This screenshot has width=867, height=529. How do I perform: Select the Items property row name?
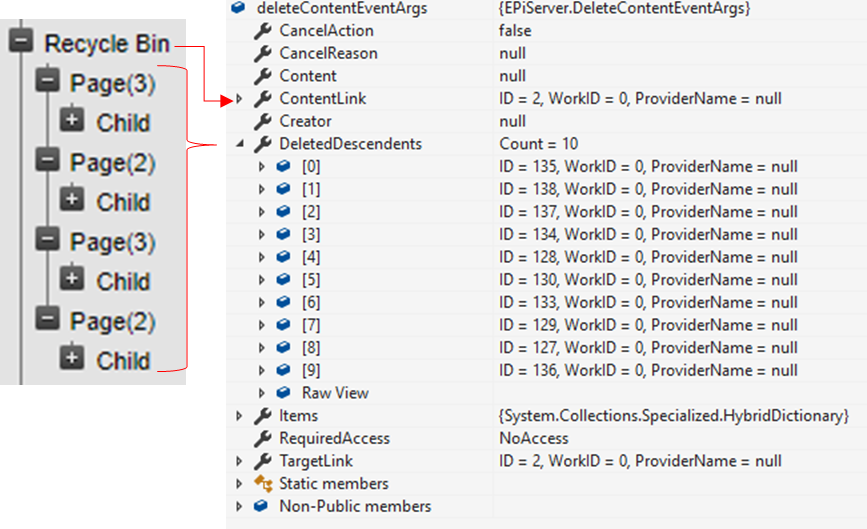pyautogui.click(x=298, y=415)
